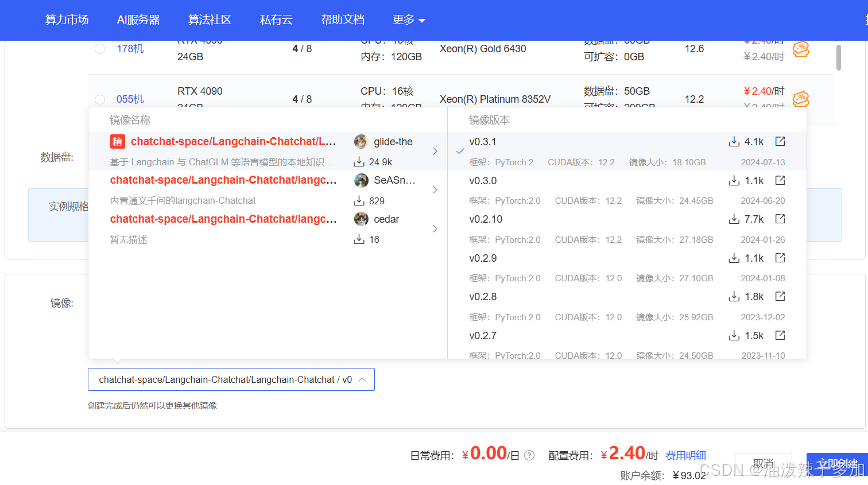Viewport: 868px width, 485px height.
Task: Open external link icon for v0.2.7
Action: coord(780,335)
